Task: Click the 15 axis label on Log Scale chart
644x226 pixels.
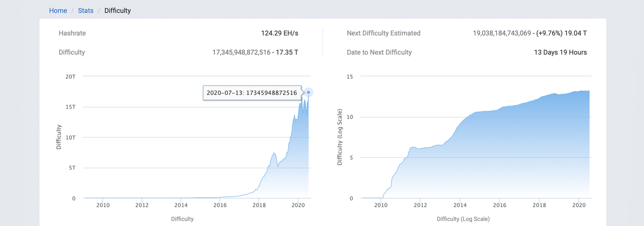Action: (350, 76)
